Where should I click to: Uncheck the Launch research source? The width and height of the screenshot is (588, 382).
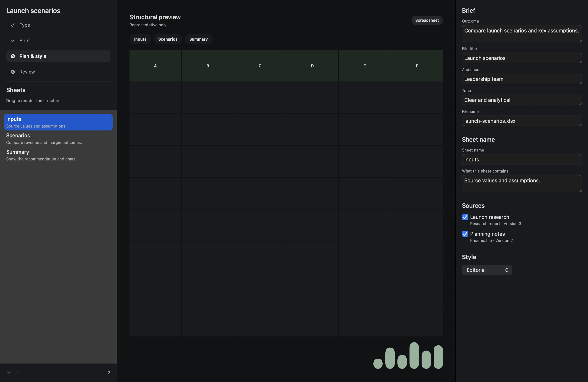point(465,217)
